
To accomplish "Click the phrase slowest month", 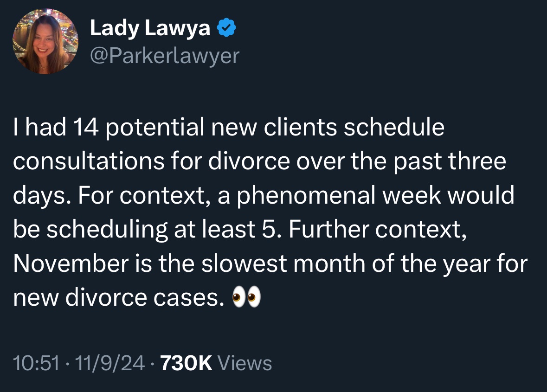I will tap(283, 263).
